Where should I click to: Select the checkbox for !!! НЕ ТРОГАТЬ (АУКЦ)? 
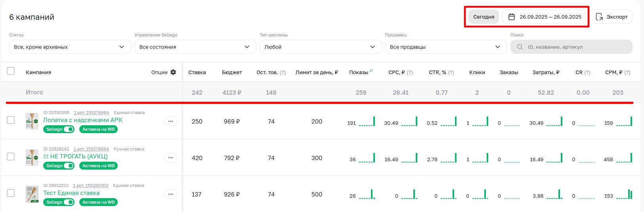point(11,157)
